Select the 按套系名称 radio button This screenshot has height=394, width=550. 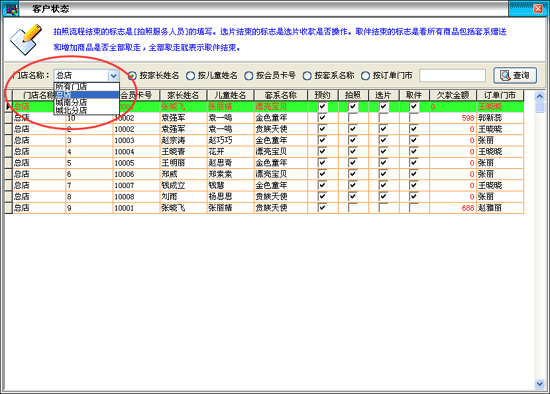307,75
